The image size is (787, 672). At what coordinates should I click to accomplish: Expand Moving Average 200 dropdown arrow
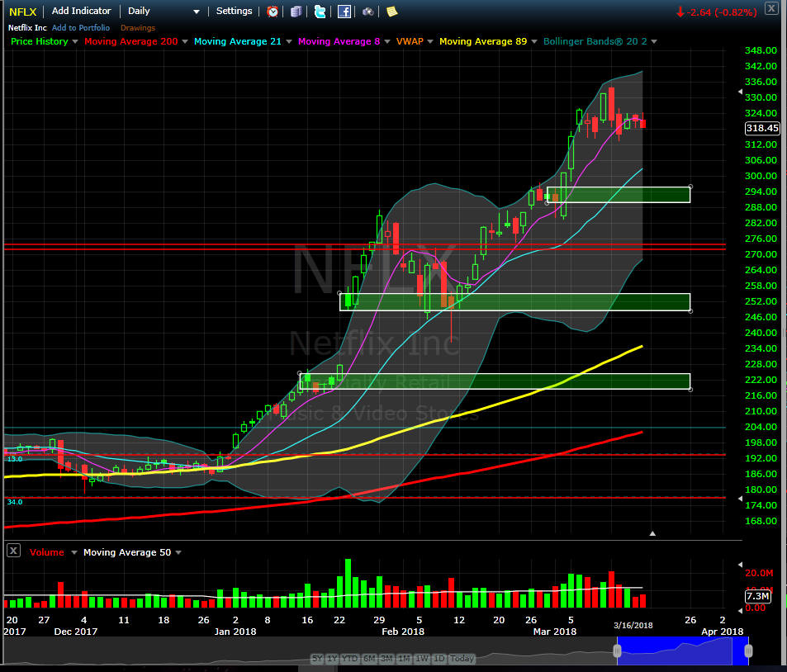pos(185,41)
